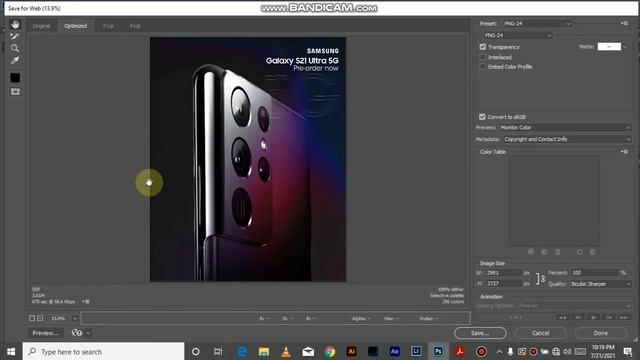
Task: Open VLC media player from taskbar
Action: (x=286, y=351)
